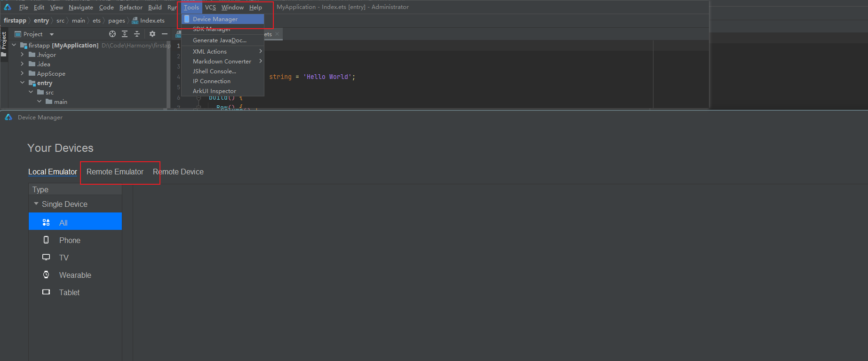Collapse the main folder node
The width and height of the screenshot is (868, 361).
click(x=39, y=102)
